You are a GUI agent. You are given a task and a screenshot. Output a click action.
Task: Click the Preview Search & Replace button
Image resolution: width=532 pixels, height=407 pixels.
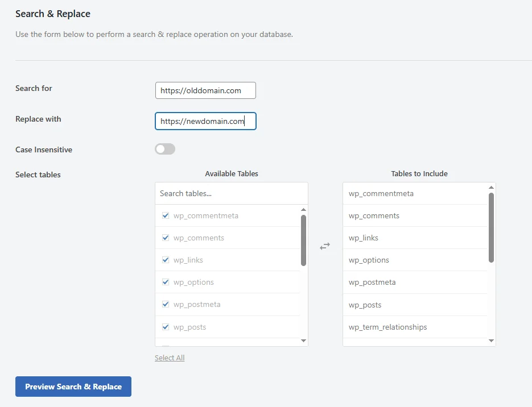[73, 387]
